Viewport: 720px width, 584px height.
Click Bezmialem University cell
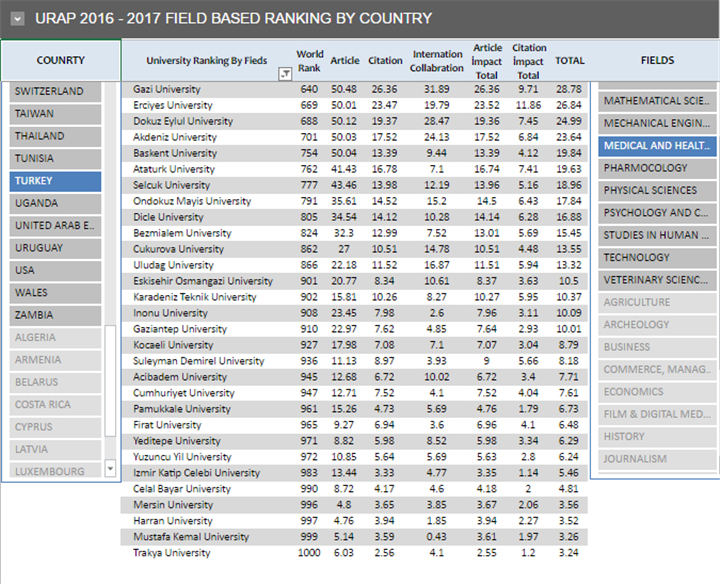182,233
